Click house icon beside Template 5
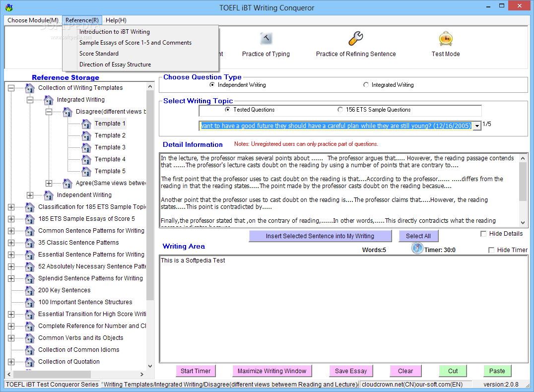This screenshot has height=392, width=534. (x=86, y=171)
